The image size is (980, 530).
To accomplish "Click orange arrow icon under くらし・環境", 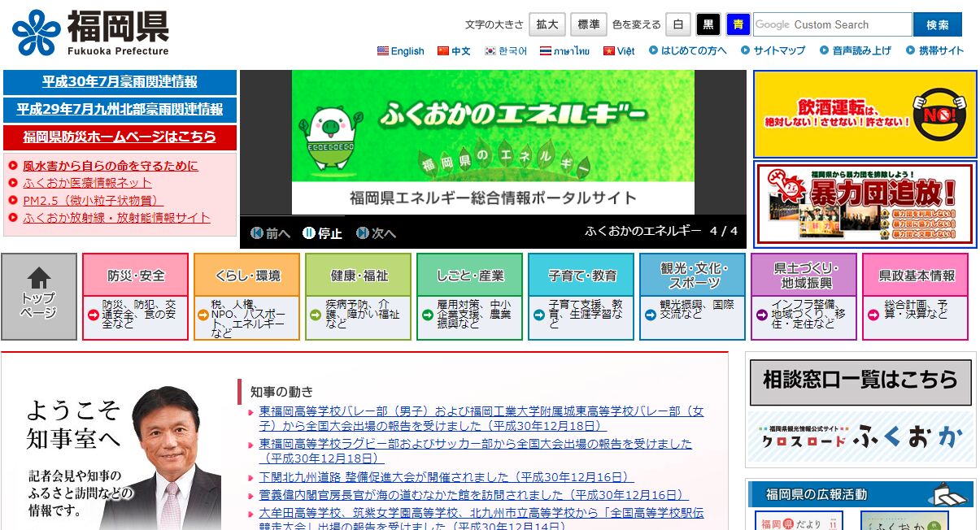I will pos(203,315).
